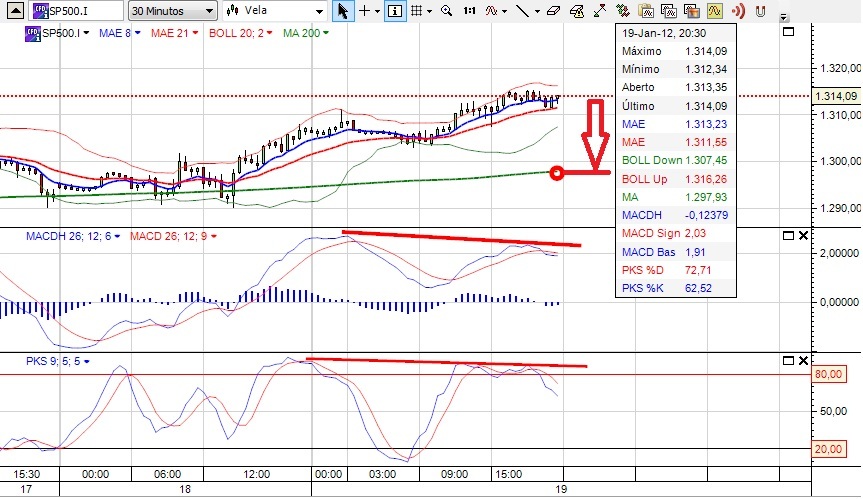Maximize the PKS stochastic panel
Screen dimensions: 863x499
coord(788,360)
